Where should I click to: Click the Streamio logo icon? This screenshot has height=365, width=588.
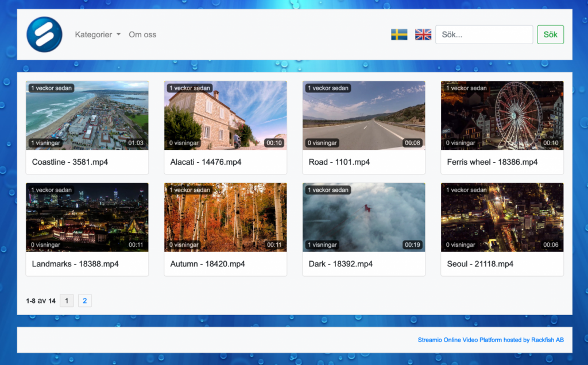(x=44, y=34)
